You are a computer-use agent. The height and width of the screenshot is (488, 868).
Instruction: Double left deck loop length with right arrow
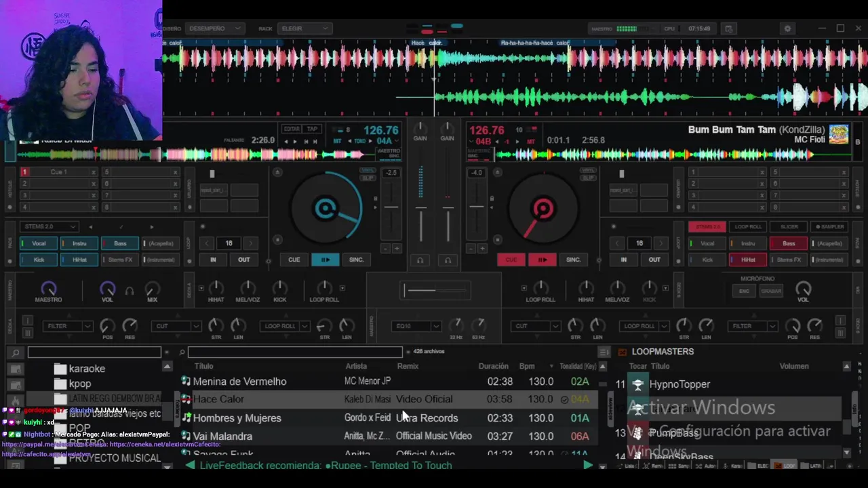tap(250, 243)
